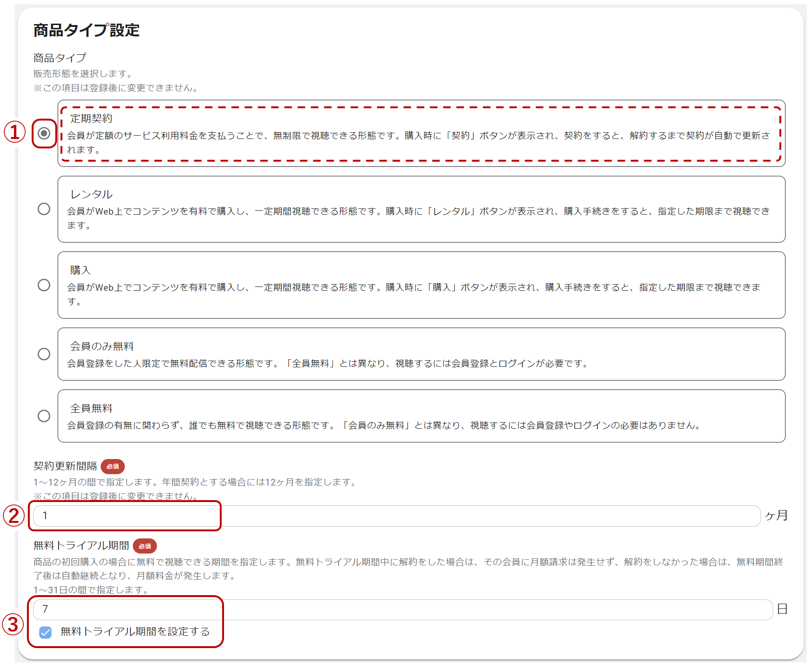Click the 契約更新間隔 months input field

pyautogui.click(x=396, y=516)
